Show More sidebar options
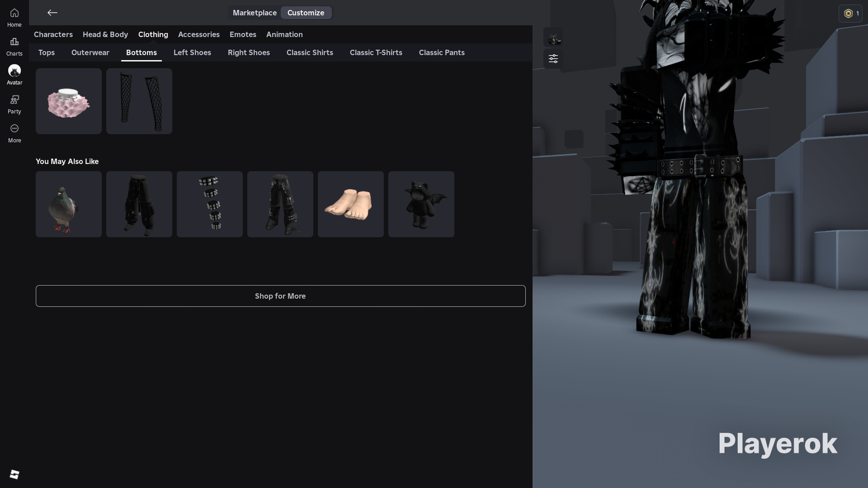The width and height of the screenshot is (868, 488). [x=14, y=133]
